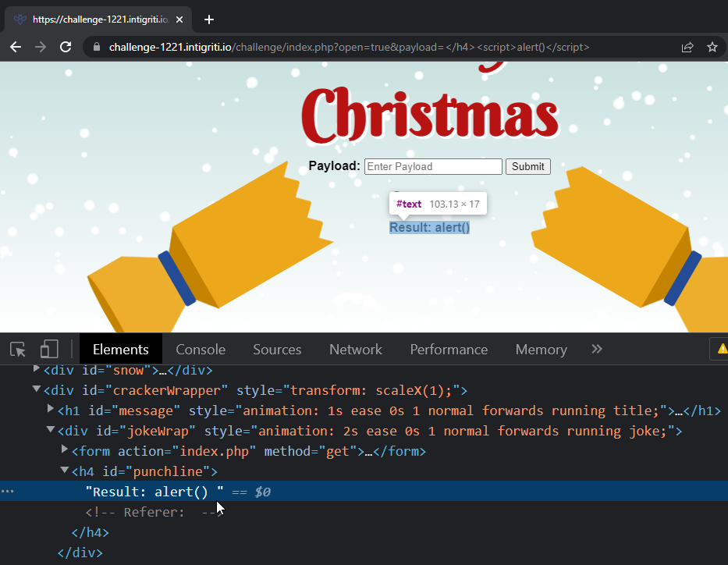
Task: Select the Sources panel tab
Action: tap(277, 350)
